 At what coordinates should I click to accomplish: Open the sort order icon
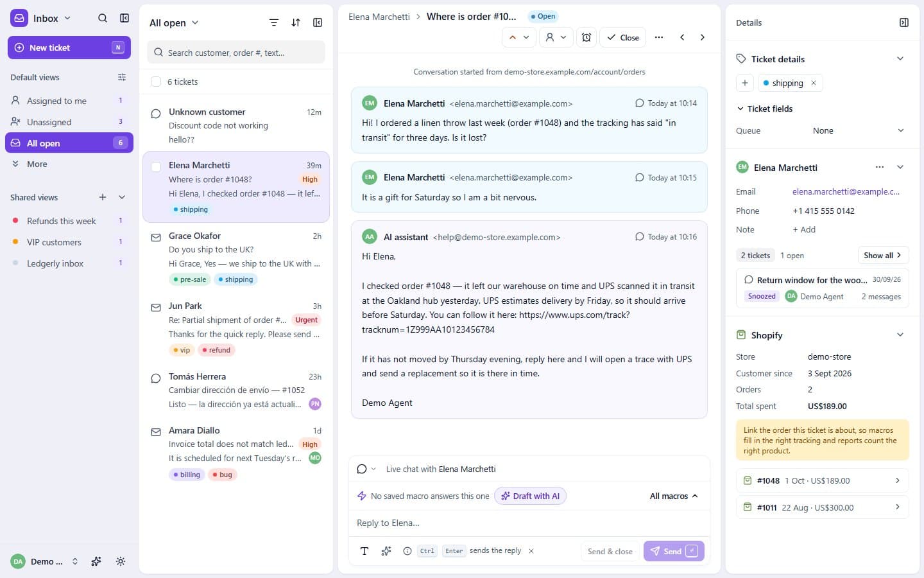[x=296, y=22]
